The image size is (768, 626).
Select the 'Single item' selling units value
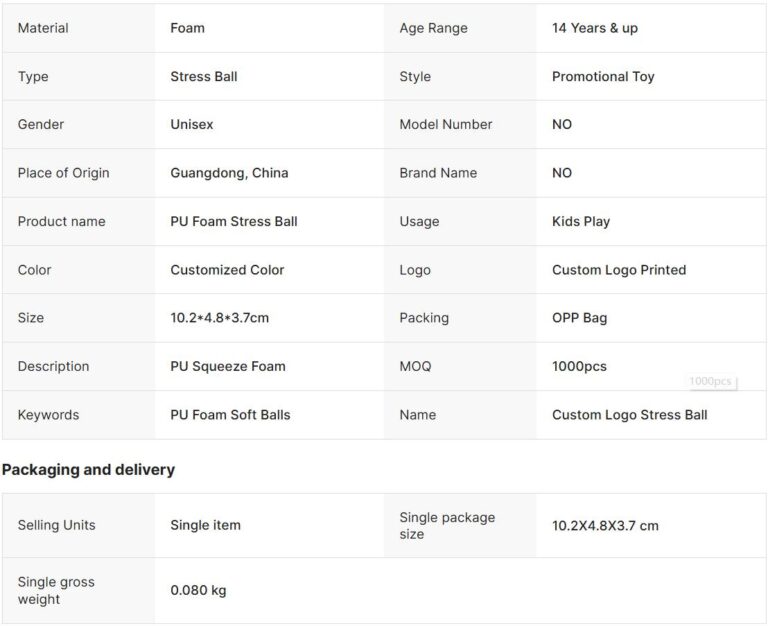[205, 525]
